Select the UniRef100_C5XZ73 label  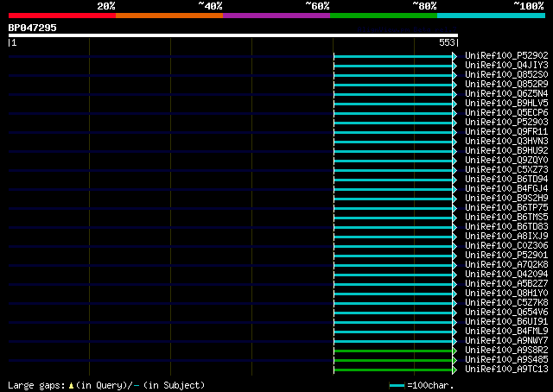click(506, 170)
